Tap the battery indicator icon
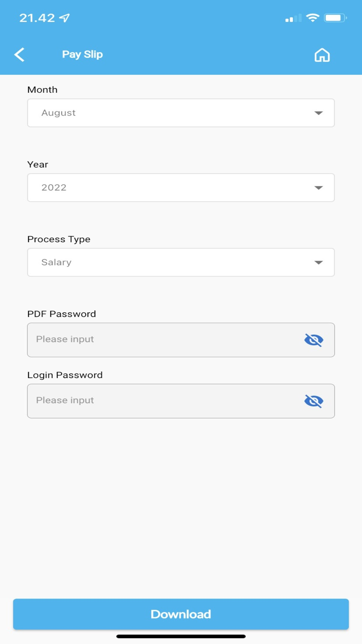Viewport: 362px width, 644px height. point(335,18)
